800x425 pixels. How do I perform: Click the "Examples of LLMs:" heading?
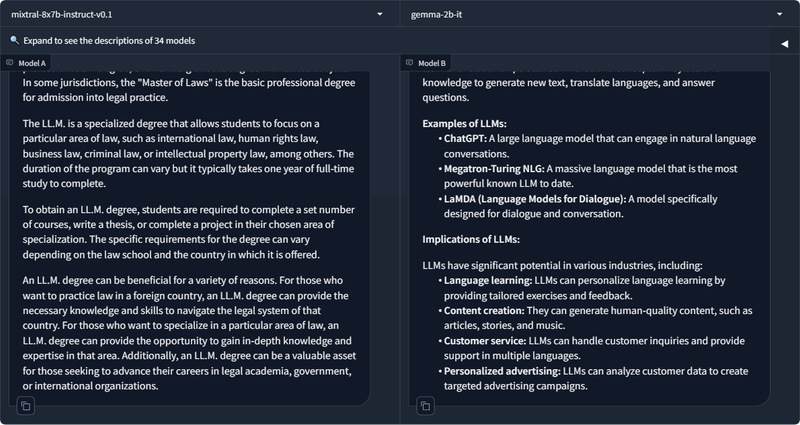tap(464, 123)
